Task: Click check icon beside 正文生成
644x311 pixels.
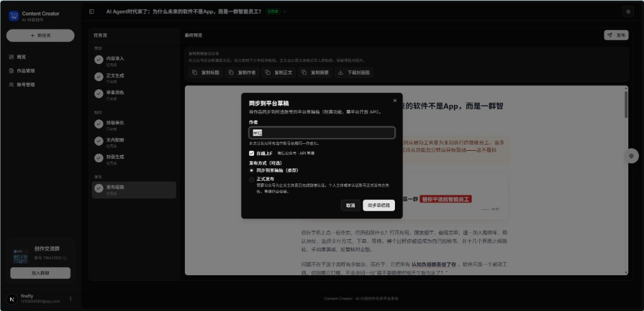Action: pyautogui.click(x=99, y=77)
